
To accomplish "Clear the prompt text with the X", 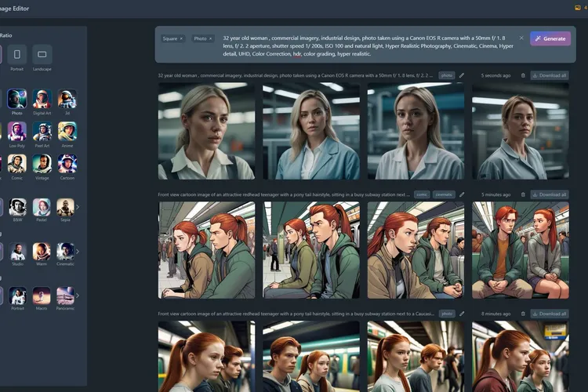I will (521, 38).
